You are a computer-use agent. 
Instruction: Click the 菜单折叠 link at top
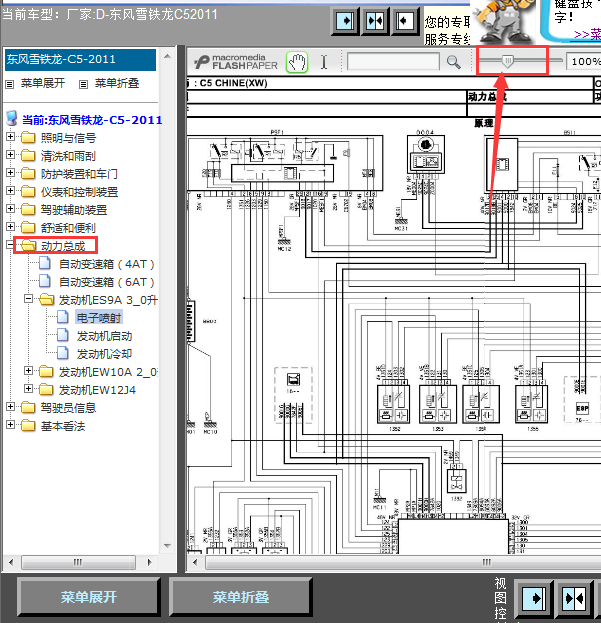tap(117, 83)
